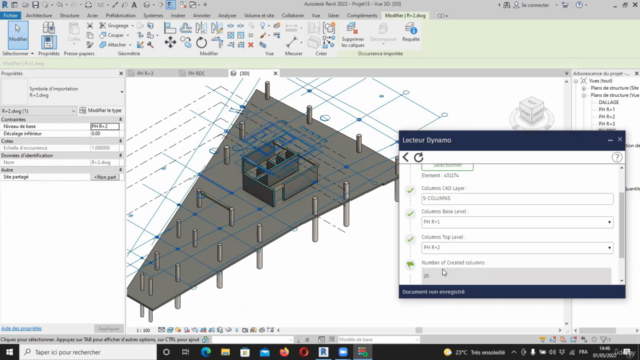
Task: Switch to the Architecture ribbon tab
Action: tap(39, 16)
